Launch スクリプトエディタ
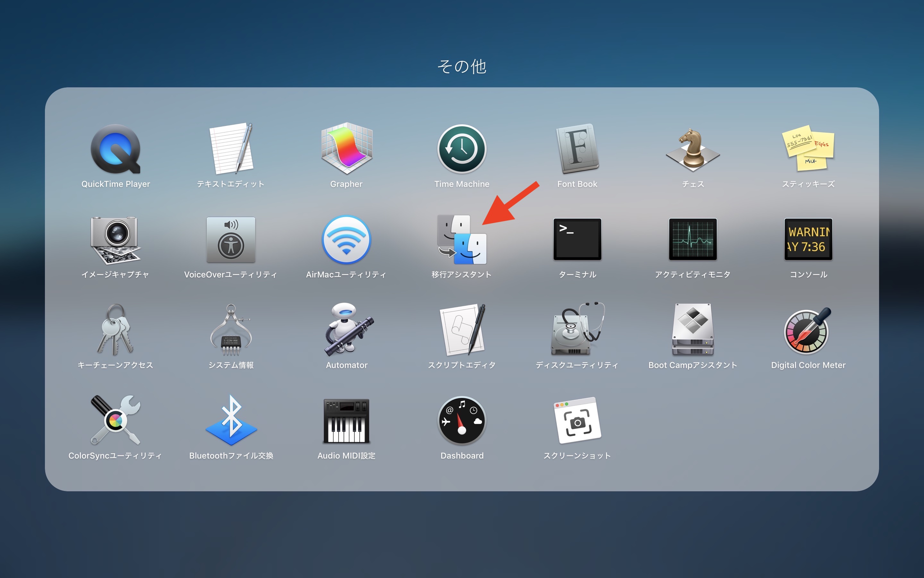 [x=462, y=329]
